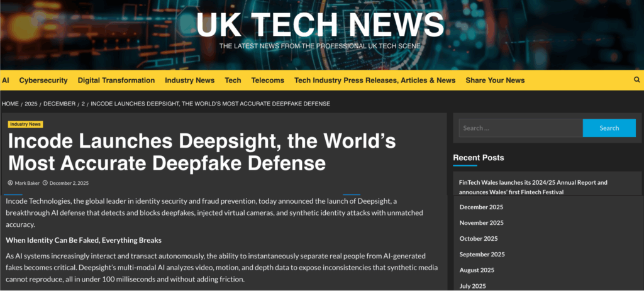Open the November 2025 archive
The height and width of the screenshot is (291, 644).
point(481,223)
